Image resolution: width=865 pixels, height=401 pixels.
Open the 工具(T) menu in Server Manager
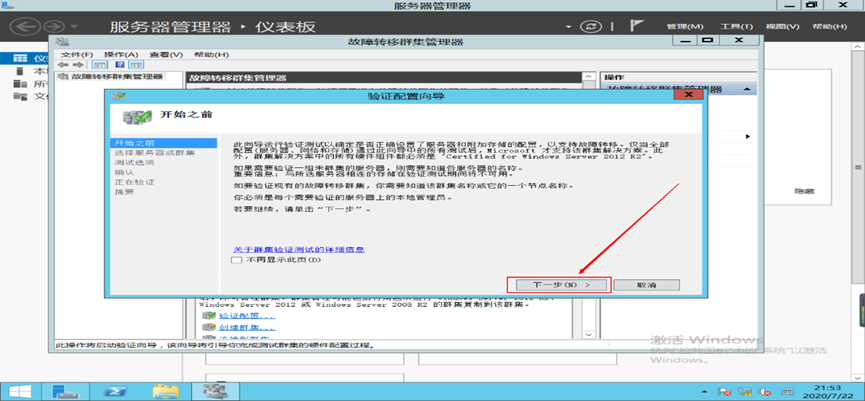736,26
